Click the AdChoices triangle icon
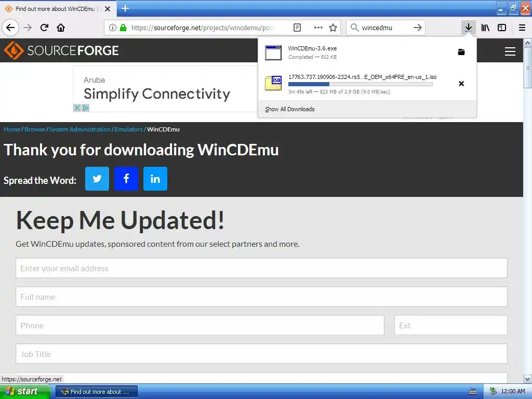532x399 pixels. click(86, 108)
